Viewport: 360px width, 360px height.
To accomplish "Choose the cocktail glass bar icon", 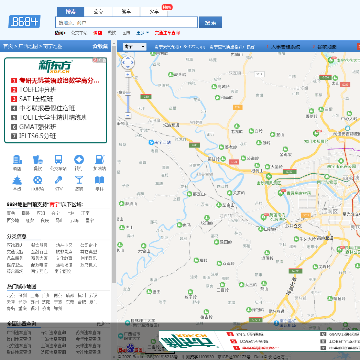I will [x=79, y=180].
